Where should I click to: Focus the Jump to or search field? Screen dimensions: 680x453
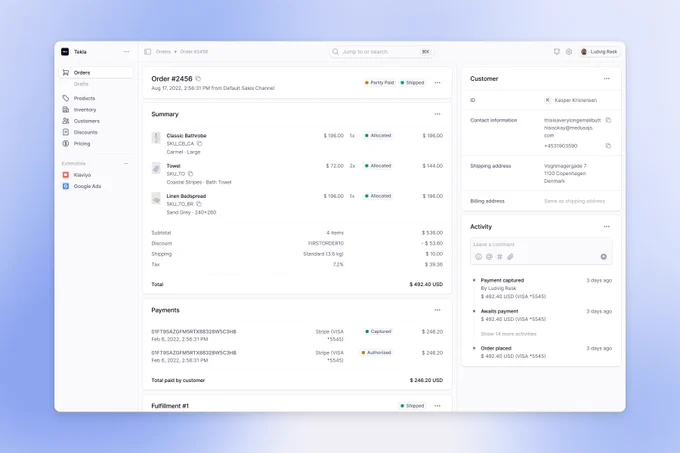pos(381,52)
